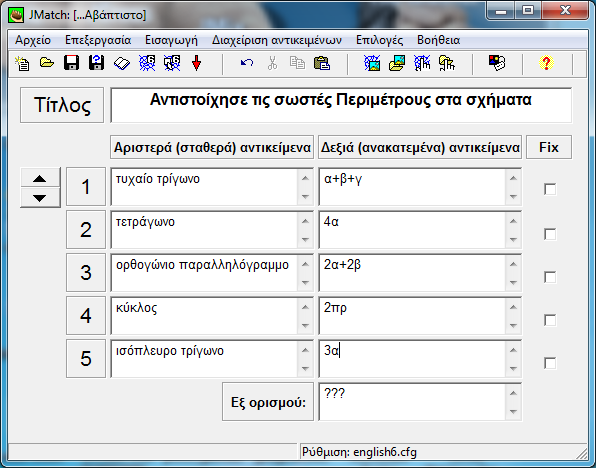Open the Βοήθεια menu
Image resolution: width=596 pixels, height=468 pixels.
click(x=438, y=40)
